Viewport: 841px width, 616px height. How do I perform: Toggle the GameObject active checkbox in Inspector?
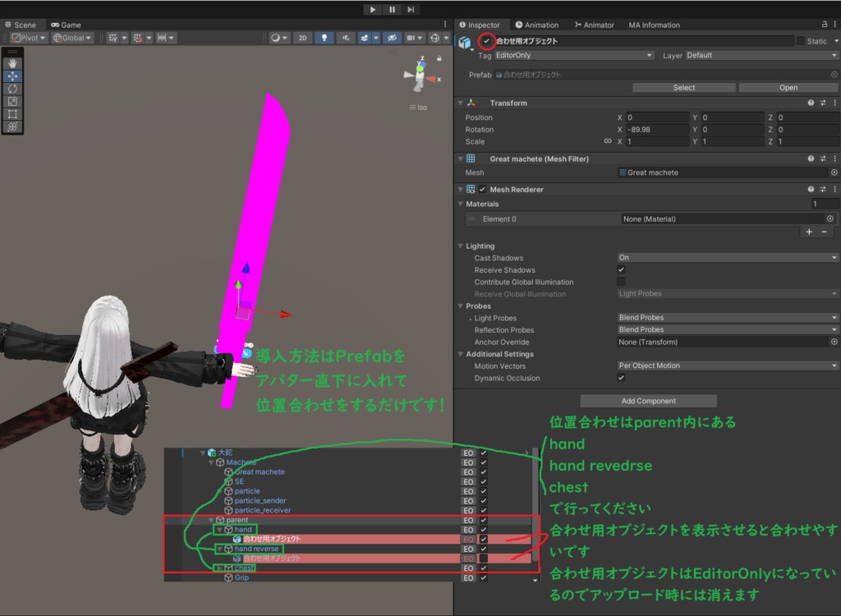486,41
